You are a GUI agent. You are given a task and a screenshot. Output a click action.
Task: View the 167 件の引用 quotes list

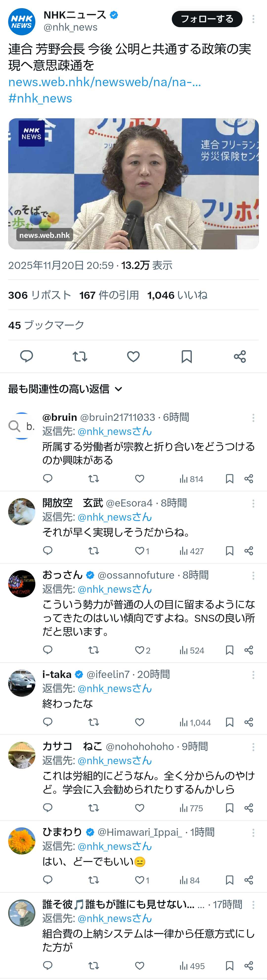tap(109, 295)
